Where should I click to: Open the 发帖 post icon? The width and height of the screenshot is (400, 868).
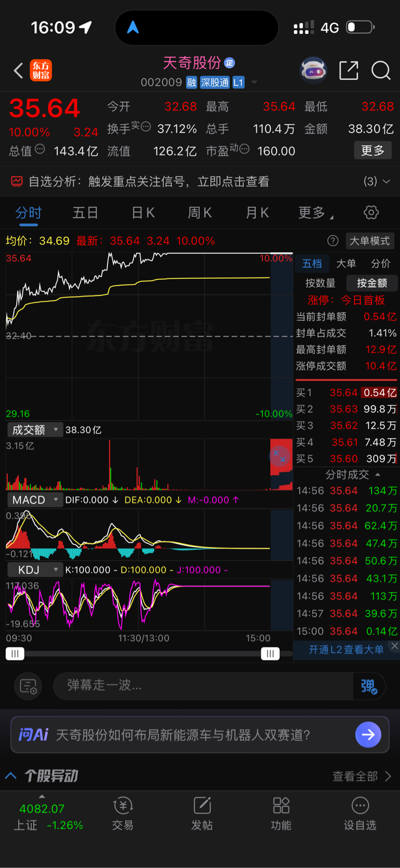[202, 813]
